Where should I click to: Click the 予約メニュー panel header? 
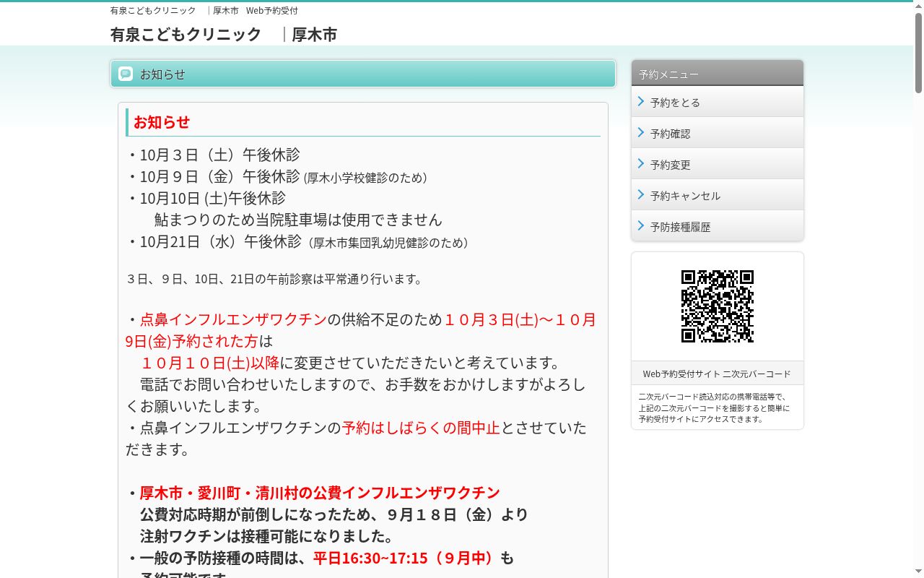click(718, 73)
